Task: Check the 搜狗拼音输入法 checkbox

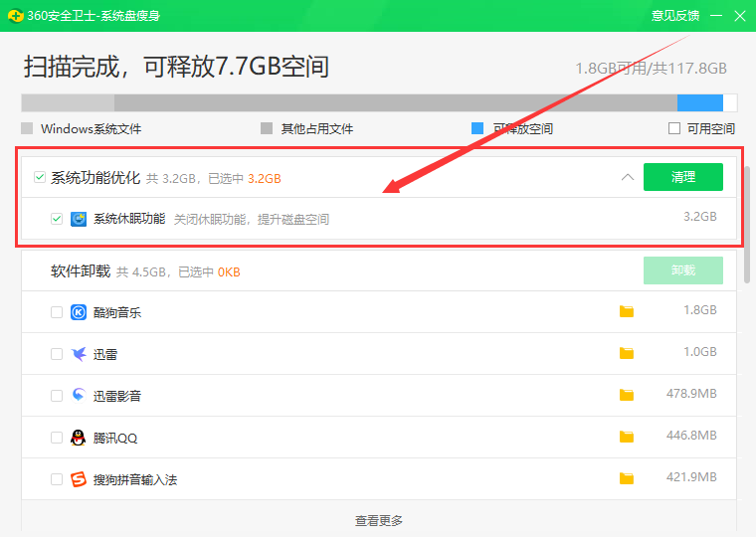Action: (57, 479)
